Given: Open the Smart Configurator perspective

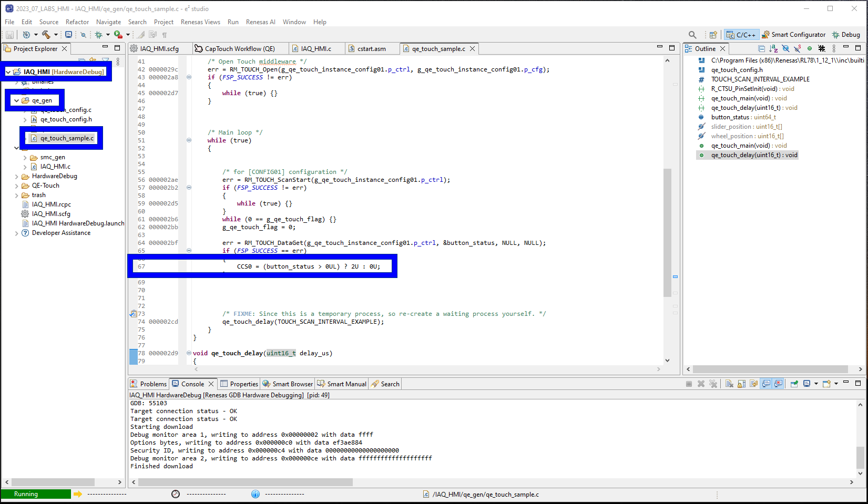Looking at the screenshot, I should [x=794, y=35].
